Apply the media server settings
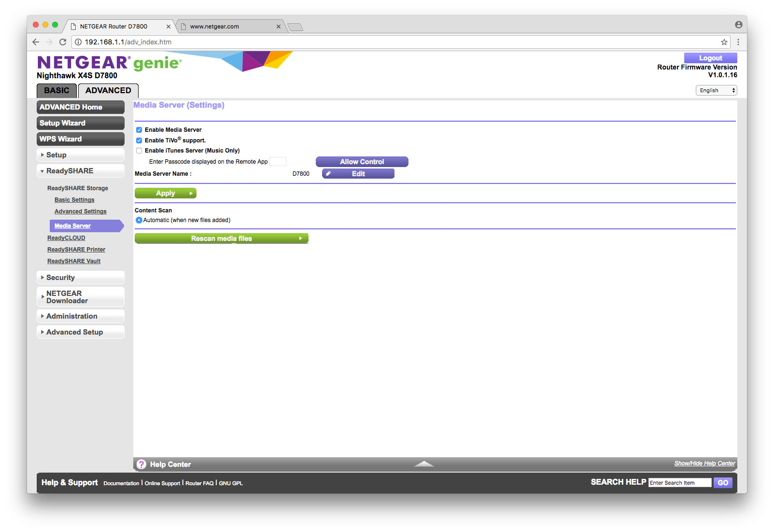The image size is (774, 532). 165,193
